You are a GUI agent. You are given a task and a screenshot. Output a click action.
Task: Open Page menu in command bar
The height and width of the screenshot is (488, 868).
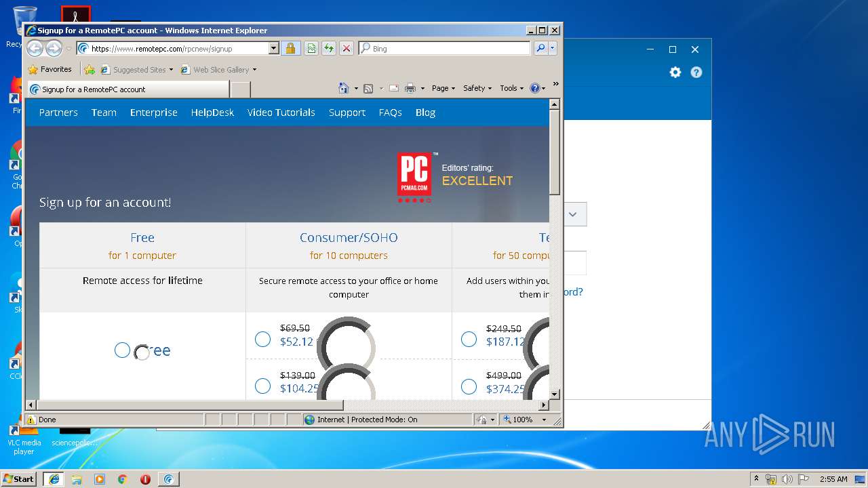pyautogui.click(x=443, y=88)
